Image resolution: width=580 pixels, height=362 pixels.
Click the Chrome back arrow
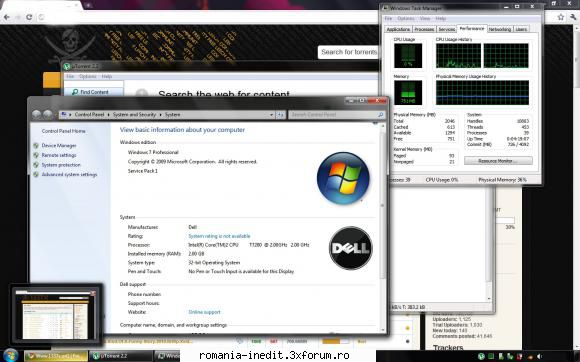coord(7,17)
